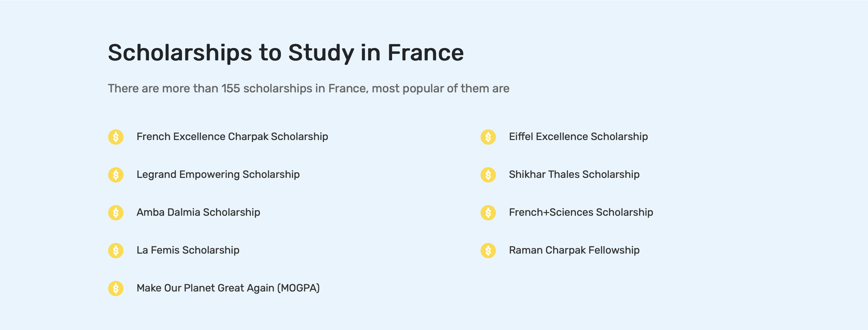This screenshot has height=330, width=868.
Task: Click the subtitle mentioning 155 scholarships
Action: tap(308, 88)
